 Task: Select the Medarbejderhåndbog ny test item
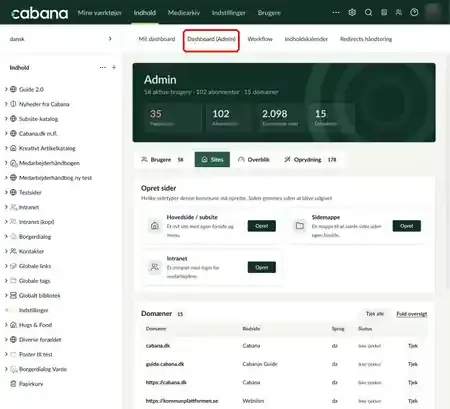coord(55,178)
